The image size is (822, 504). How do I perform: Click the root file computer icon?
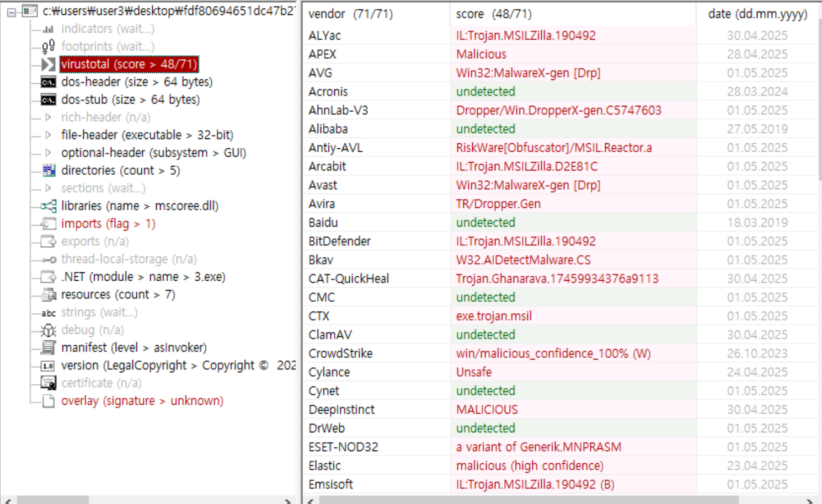coord(30,11)
